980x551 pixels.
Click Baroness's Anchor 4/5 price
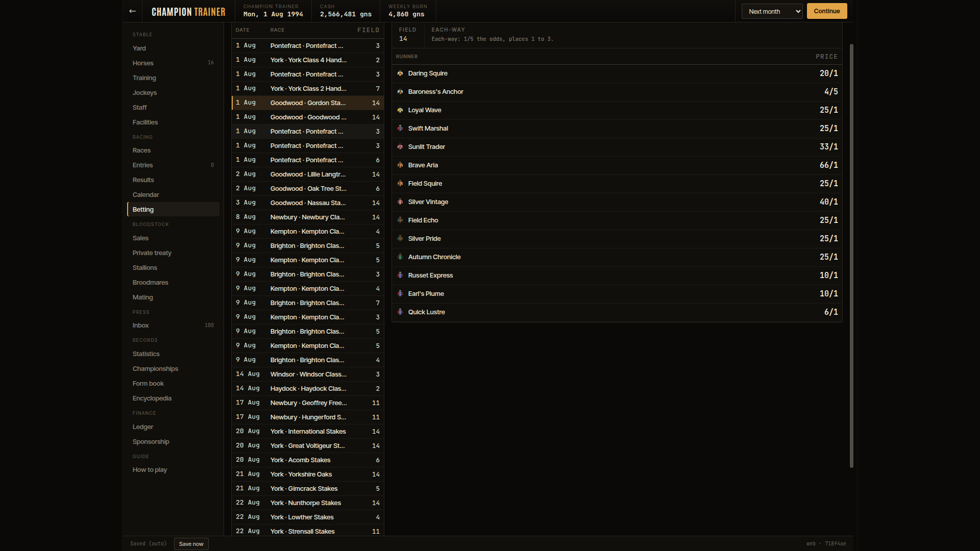click(x=831, y=92)
